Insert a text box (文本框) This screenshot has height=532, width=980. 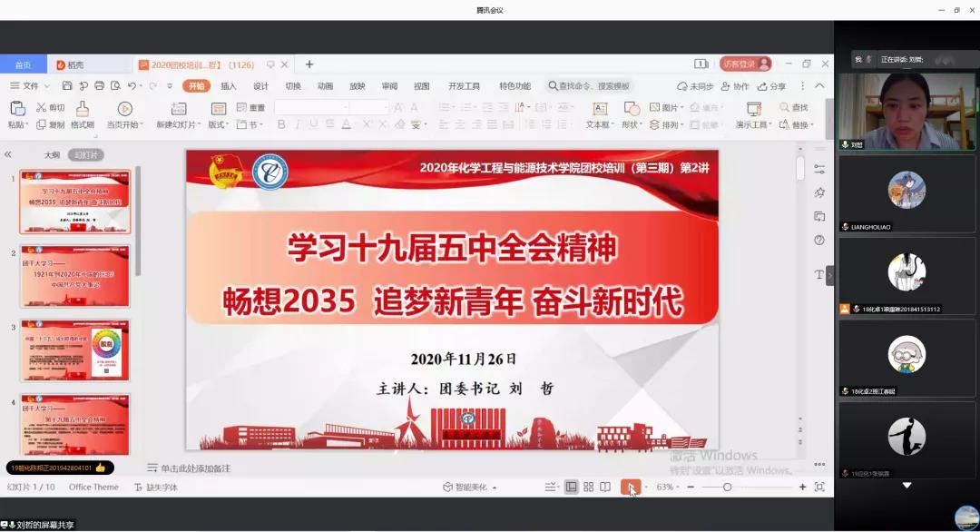click(599, 109)
